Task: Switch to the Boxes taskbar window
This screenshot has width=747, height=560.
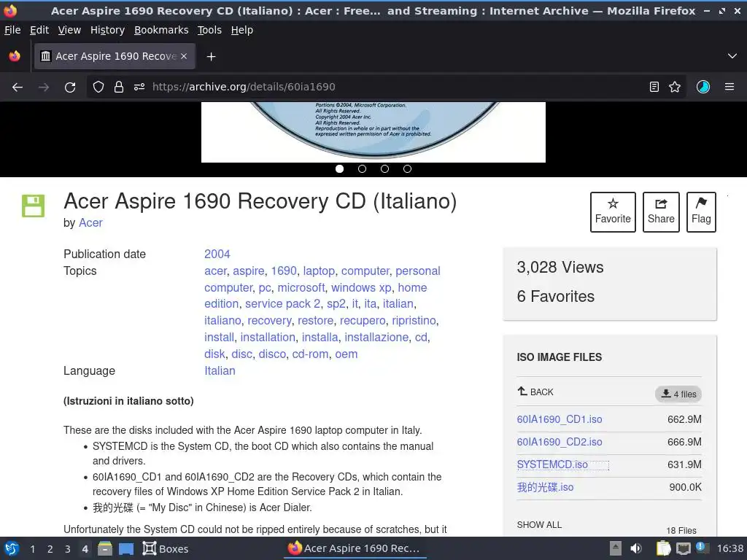Action: [x=166, y=548]
